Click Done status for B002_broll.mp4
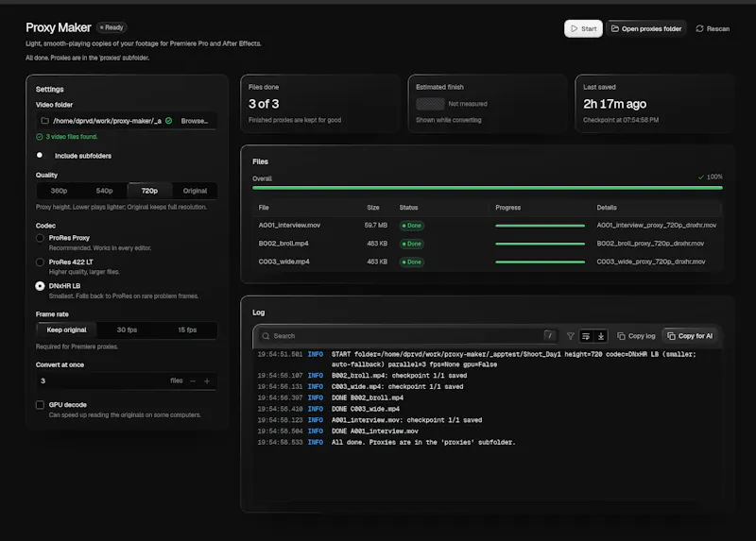Viewport: 756px width, 541px height. click(412, 244)
